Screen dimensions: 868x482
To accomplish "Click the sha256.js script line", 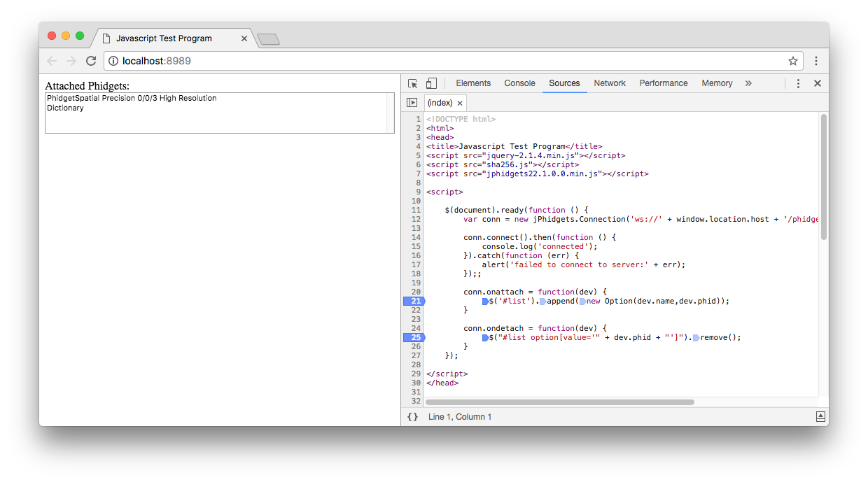I will (x=503, y=164).
